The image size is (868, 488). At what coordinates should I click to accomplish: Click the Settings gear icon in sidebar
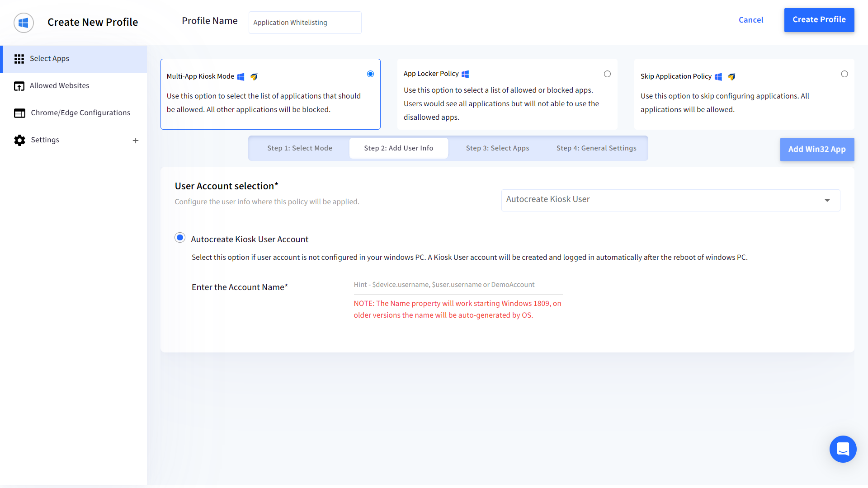tap(19, 140)
